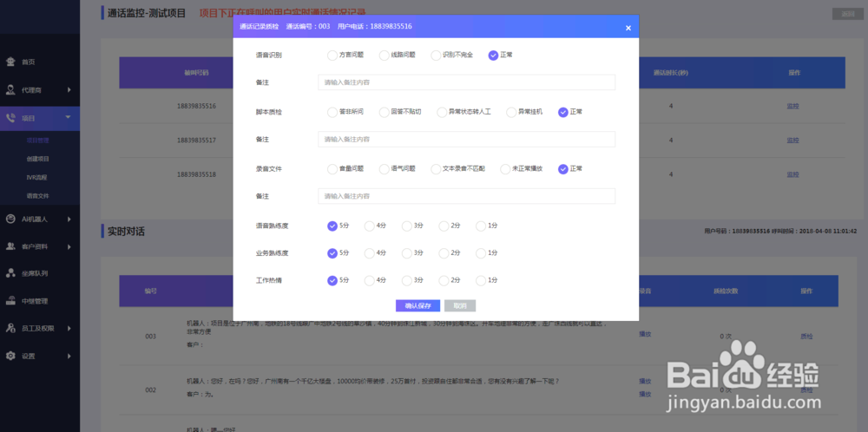This screenshot has width=868, height=432.
Task: Select 音量问题 for 录音文件
Action: tap(332, 168)
